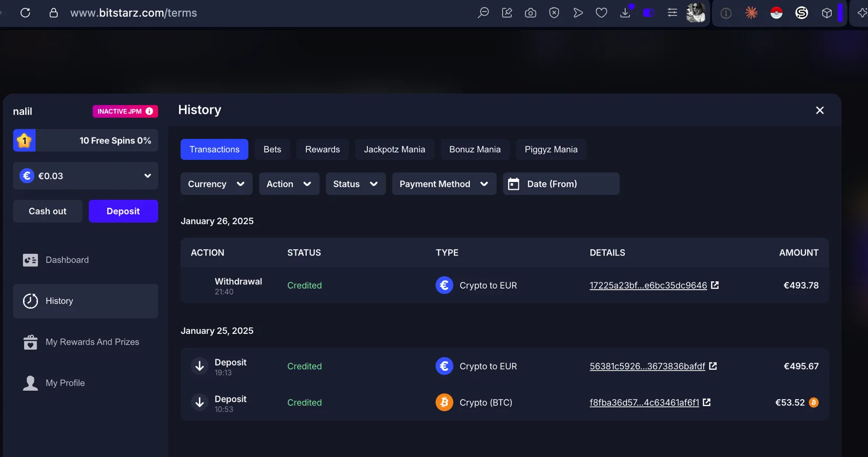This screenshot has width=868, height=457.
Task: Close the History panel with X
Action: pos(820,110)
